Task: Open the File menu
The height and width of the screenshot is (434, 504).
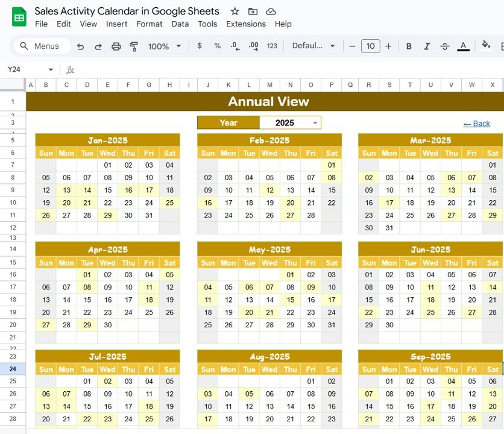Action: 41,24
